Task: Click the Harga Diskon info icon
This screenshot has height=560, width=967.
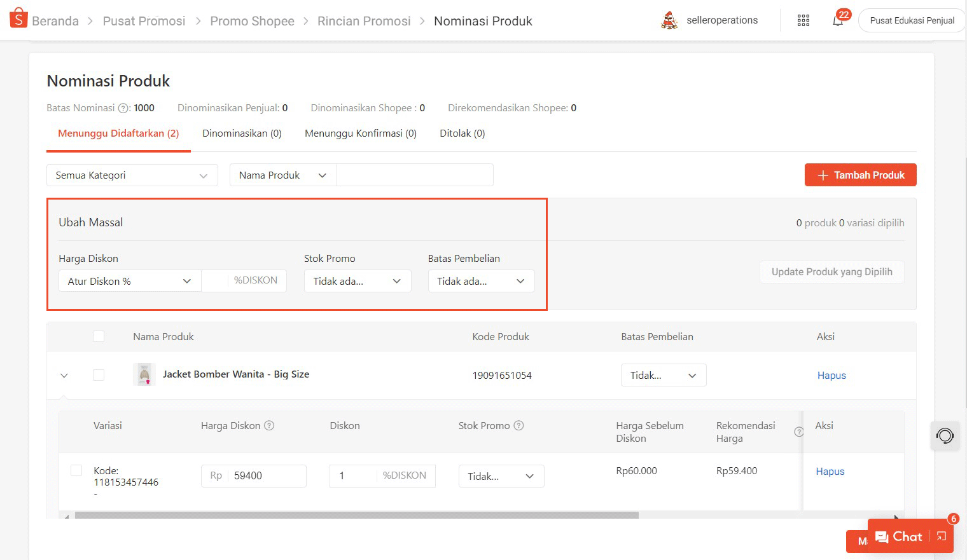Action: point(269,426)
